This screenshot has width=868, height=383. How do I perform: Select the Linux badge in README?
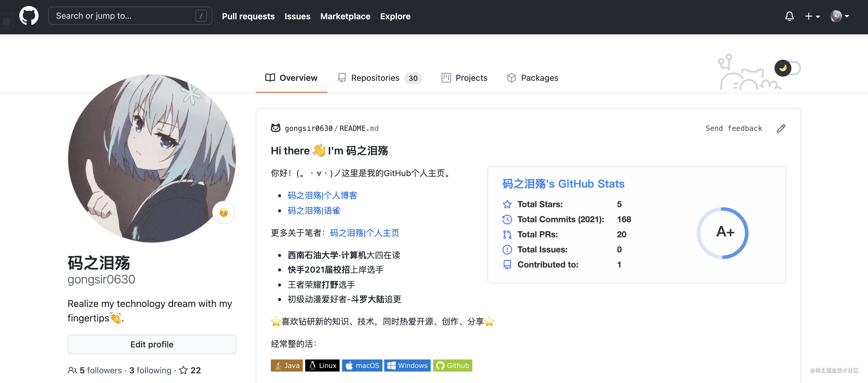click(322, 365)
